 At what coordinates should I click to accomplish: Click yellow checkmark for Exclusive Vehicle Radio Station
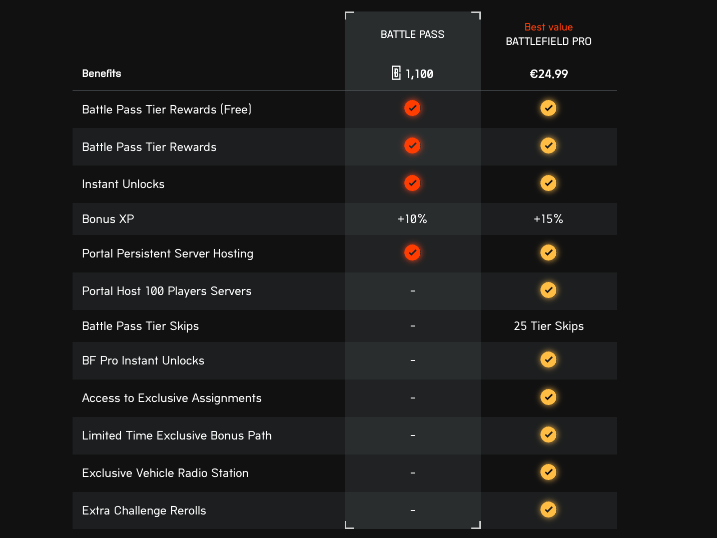point(548,472)
